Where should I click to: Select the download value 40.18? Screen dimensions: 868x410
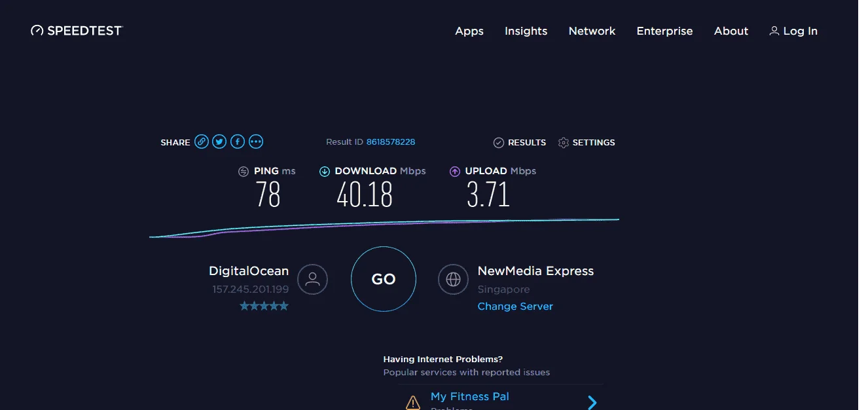pyautogui.click(x=365, y=195)
